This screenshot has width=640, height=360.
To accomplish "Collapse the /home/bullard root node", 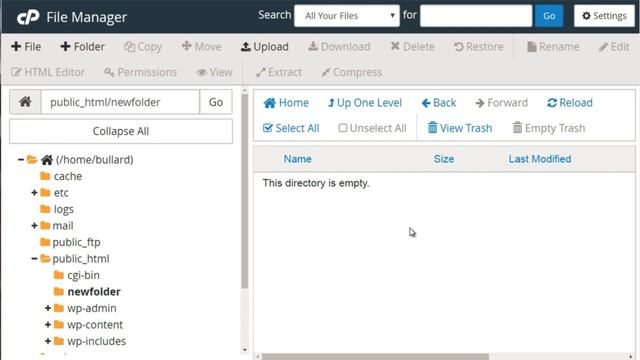I will click(x=20, y=160).
